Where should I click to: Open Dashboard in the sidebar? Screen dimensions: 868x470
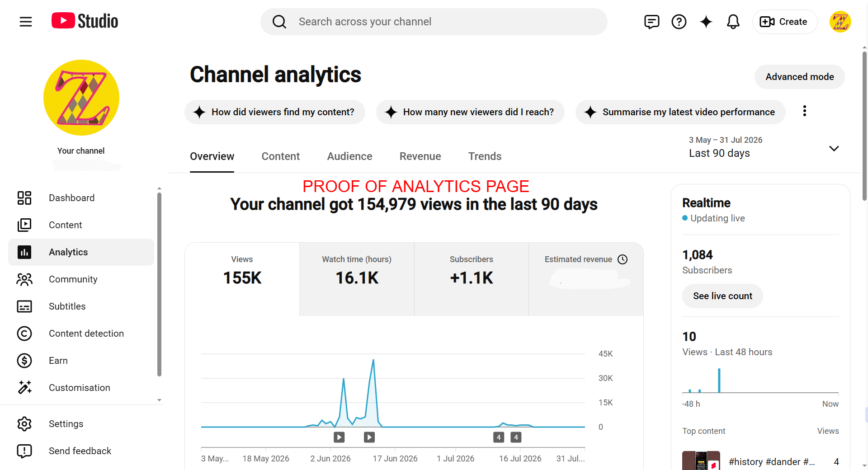pos(81,198)
